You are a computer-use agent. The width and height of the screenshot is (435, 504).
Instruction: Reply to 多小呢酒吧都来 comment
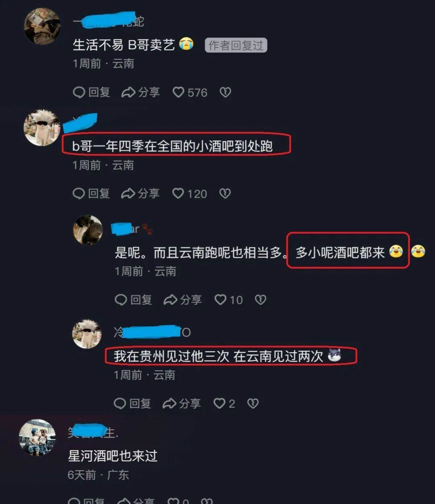133,300
